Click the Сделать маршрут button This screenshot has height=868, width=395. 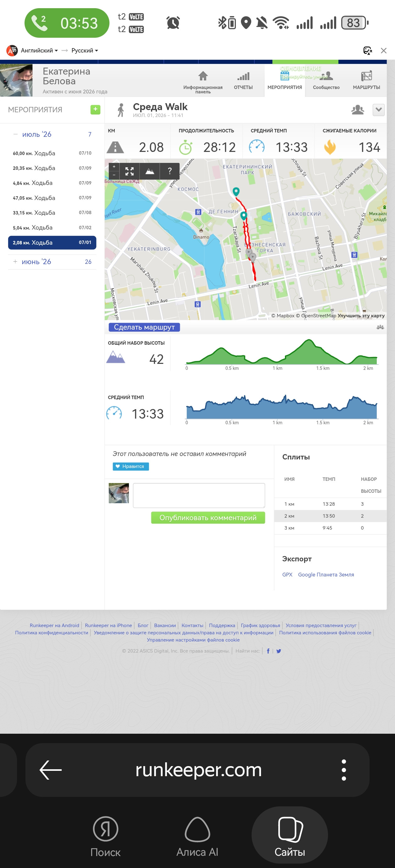(144, 327)
